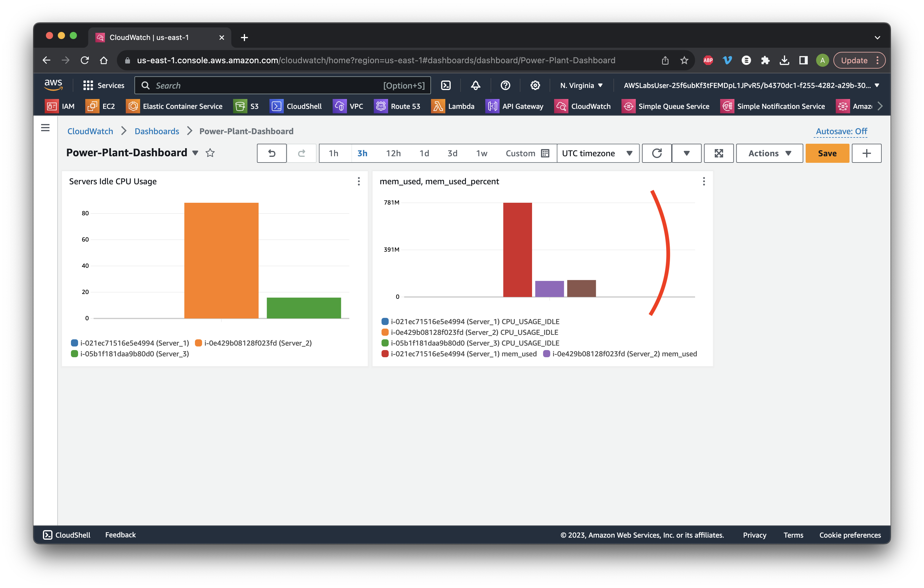Open the Custom time range picker
This screenshot has width=924, height=588.
click(x=527, y=153)
